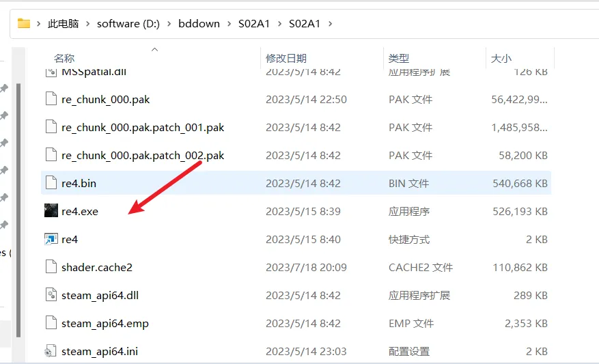
Task: Select the re4 shortcut icon
Action: tap(51, 239)
